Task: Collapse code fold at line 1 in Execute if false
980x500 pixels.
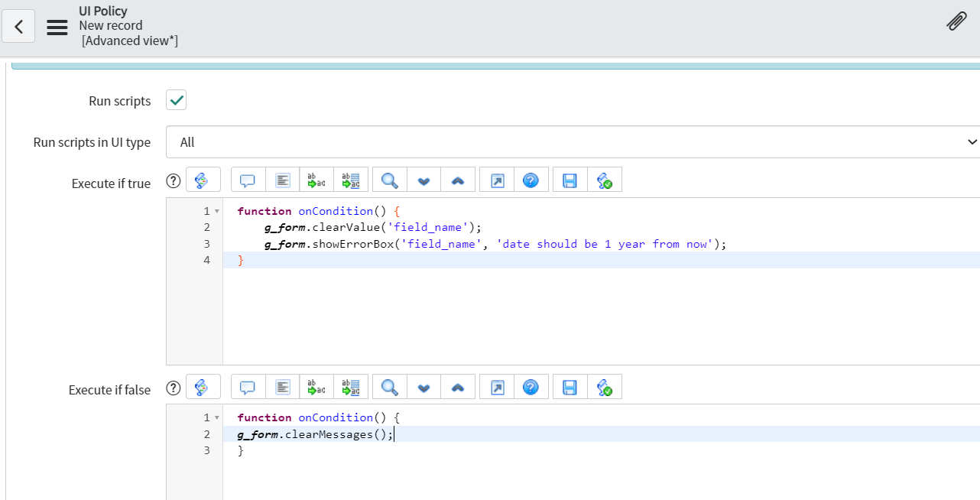Action: click(x=217, y=417)
